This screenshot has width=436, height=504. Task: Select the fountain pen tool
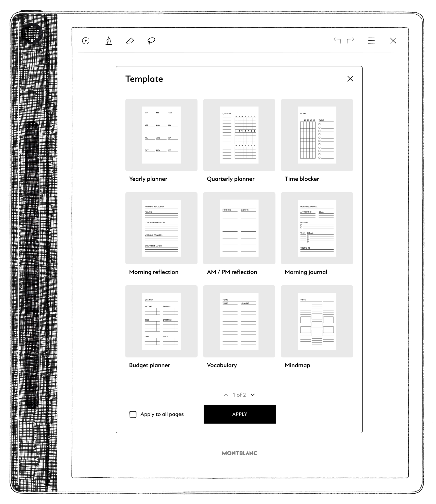pos(109,41)
